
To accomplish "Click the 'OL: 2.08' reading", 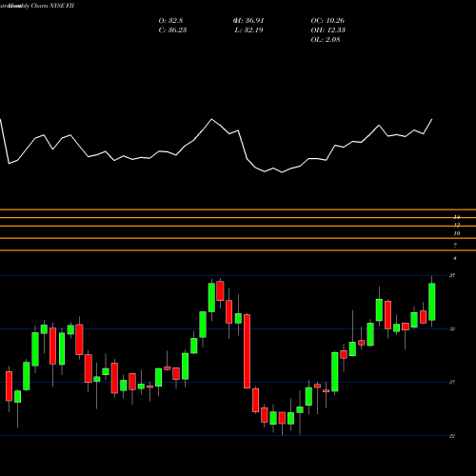I will (326, 40).
